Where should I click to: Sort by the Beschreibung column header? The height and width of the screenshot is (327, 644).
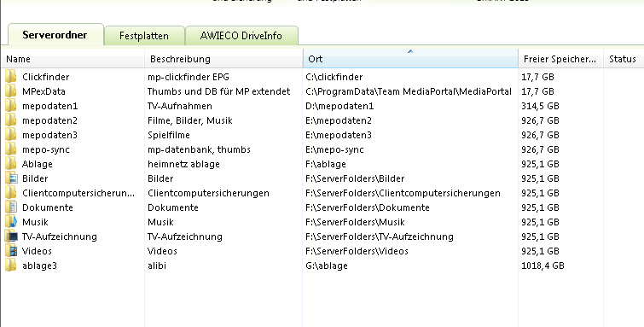pos(223,59)
